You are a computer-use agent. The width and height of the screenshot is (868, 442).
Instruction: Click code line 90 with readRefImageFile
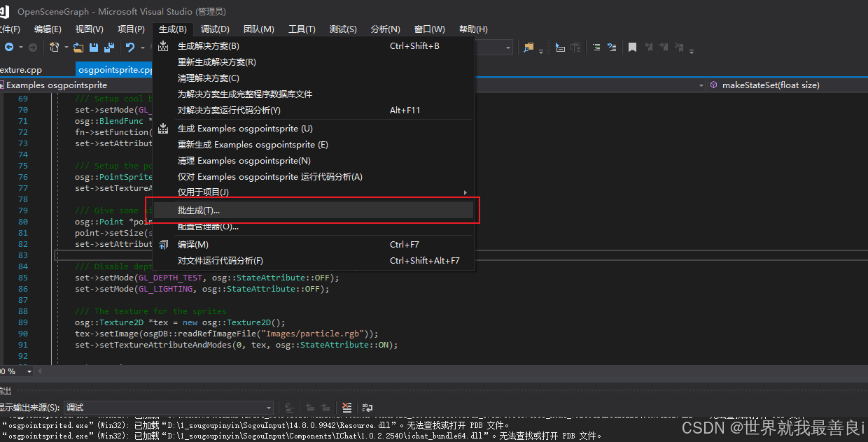coord(226,334)
